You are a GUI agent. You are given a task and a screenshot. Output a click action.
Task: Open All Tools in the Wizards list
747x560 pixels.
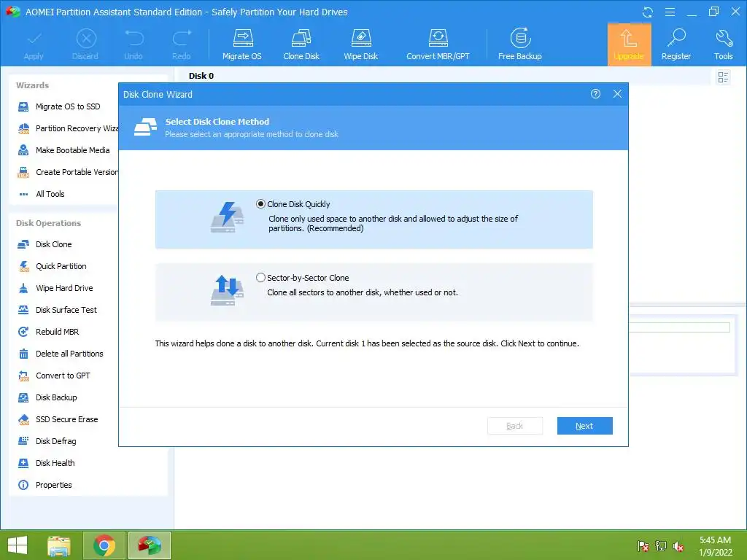point(50,194)
